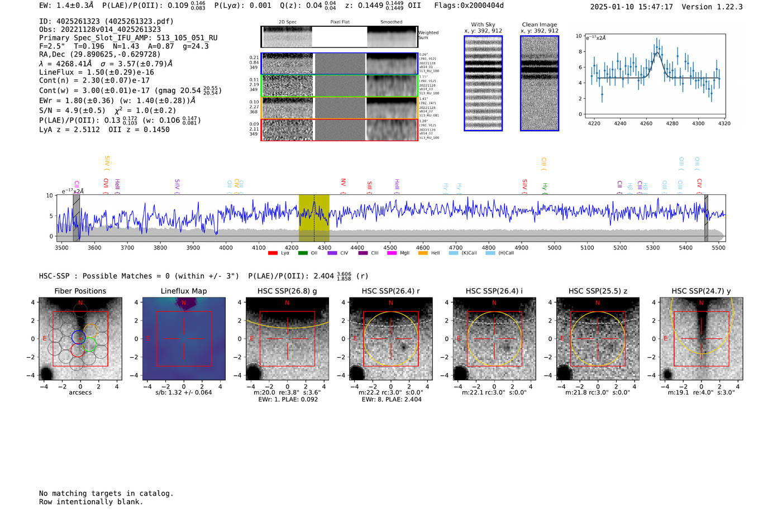
Task: Click the Clean Image fiber cutout
Action: point(540,83)
